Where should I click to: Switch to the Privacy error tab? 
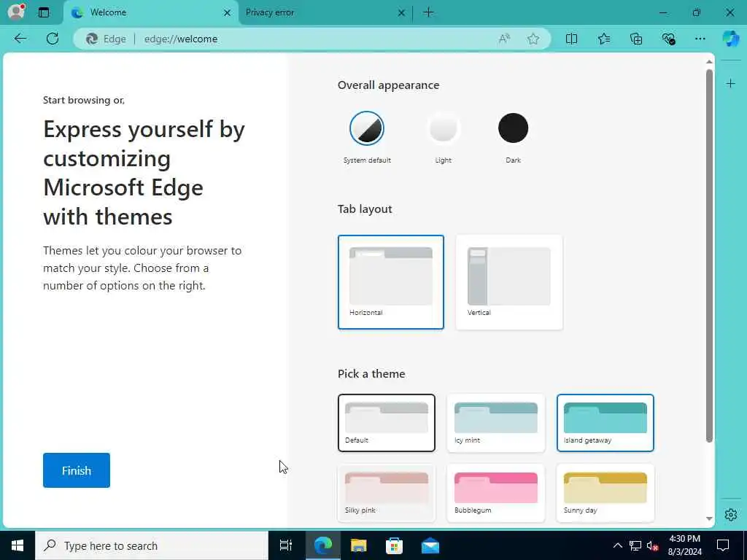point(325,13)
